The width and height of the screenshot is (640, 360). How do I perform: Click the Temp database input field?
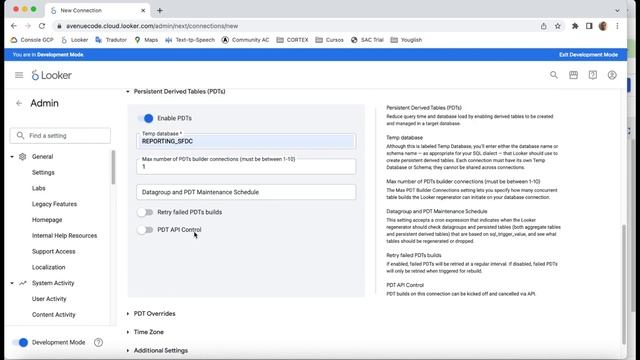click(x=246, y=141)
